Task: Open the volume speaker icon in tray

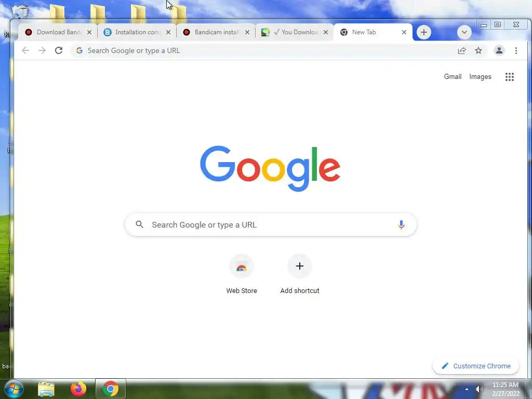Action: 479,389
